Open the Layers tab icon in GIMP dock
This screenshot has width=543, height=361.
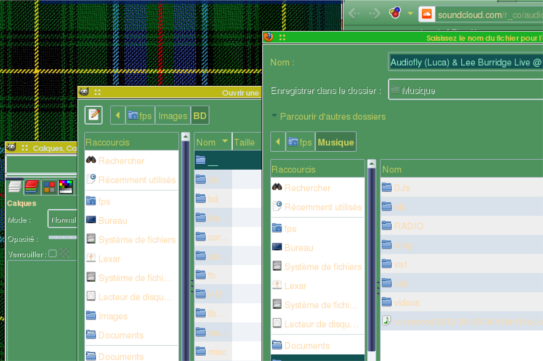tap(15, 187)
